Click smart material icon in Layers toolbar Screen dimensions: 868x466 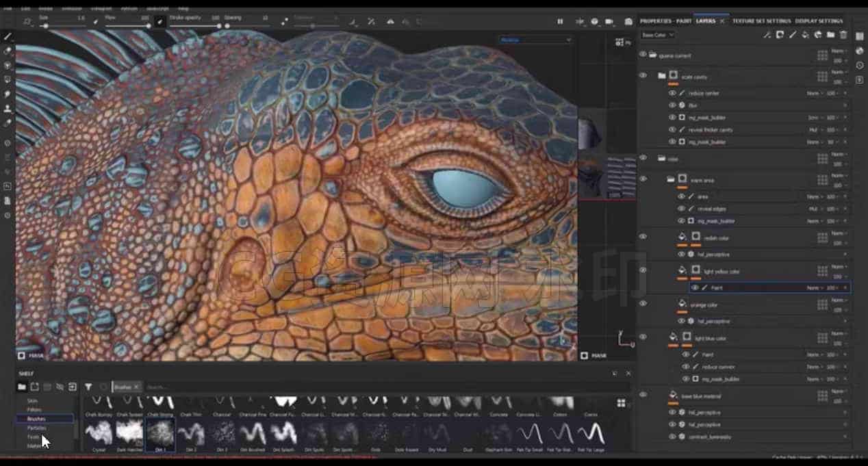tap(818, 35)
